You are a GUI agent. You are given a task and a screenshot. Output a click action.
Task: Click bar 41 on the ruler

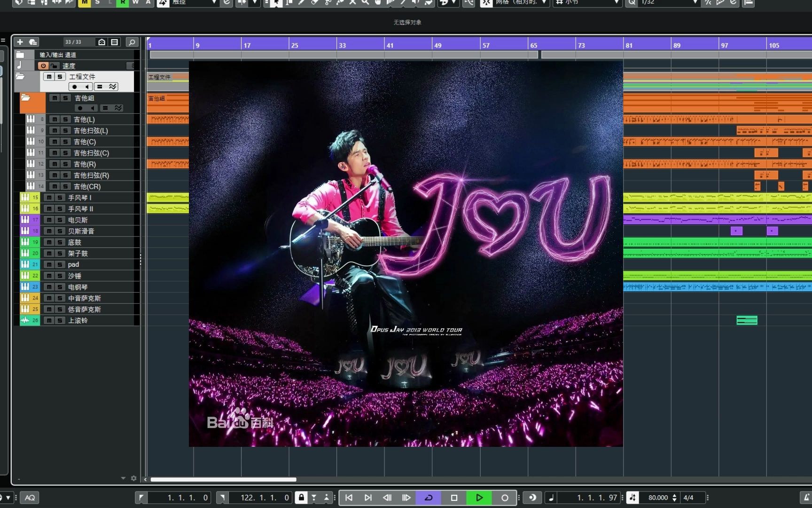(390, 45)
